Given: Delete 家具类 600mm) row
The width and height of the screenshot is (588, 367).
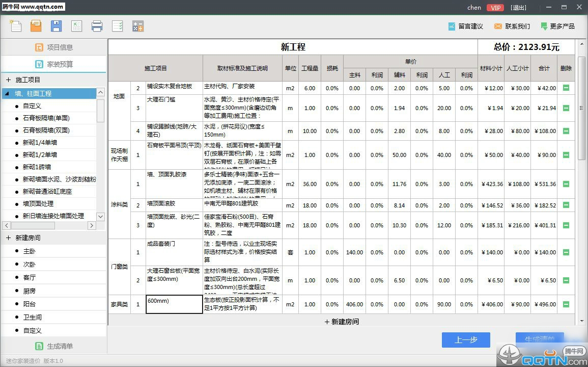Looking at the screenshot, I should click(x=566, y=304).
